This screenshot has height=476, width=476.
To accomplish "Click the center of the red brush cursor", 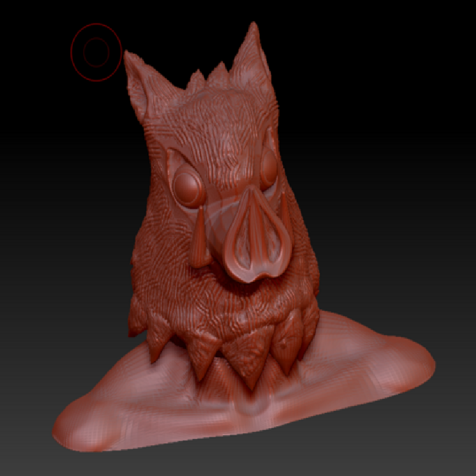I will point(96,52).
